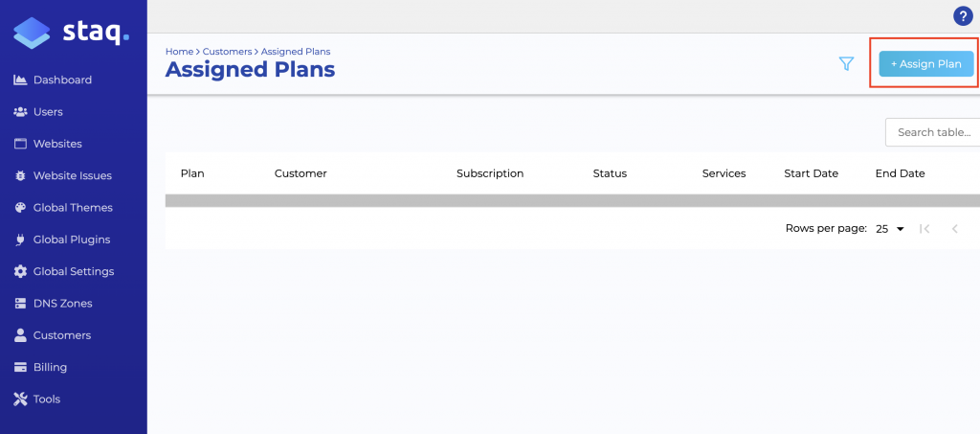This screenshot has height=434, width=980.
Task: Expand the Rows per page dropdown
Action: click(x=890, y=229)
